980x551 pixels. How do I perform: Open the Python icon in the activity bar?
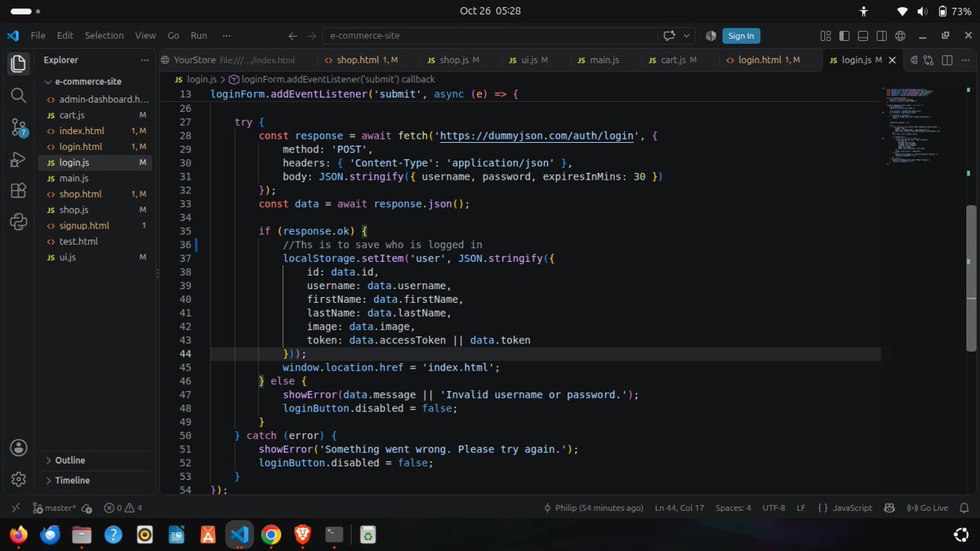point(18,221)
